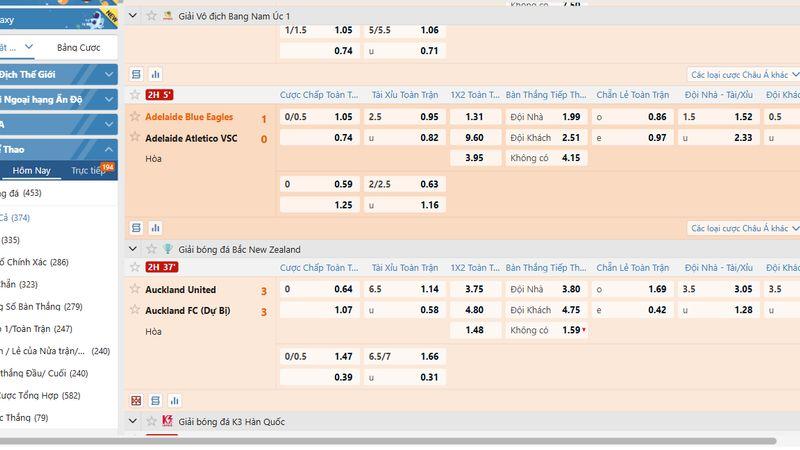Select the Trực tiếp tab
Screen dimensions: 800x450
89,170
